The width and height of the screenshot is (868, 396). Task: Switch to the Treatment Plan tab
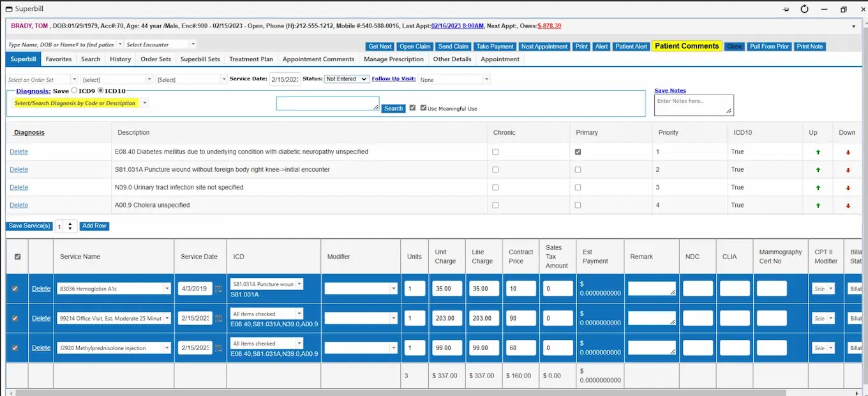[x=251, y=59]
